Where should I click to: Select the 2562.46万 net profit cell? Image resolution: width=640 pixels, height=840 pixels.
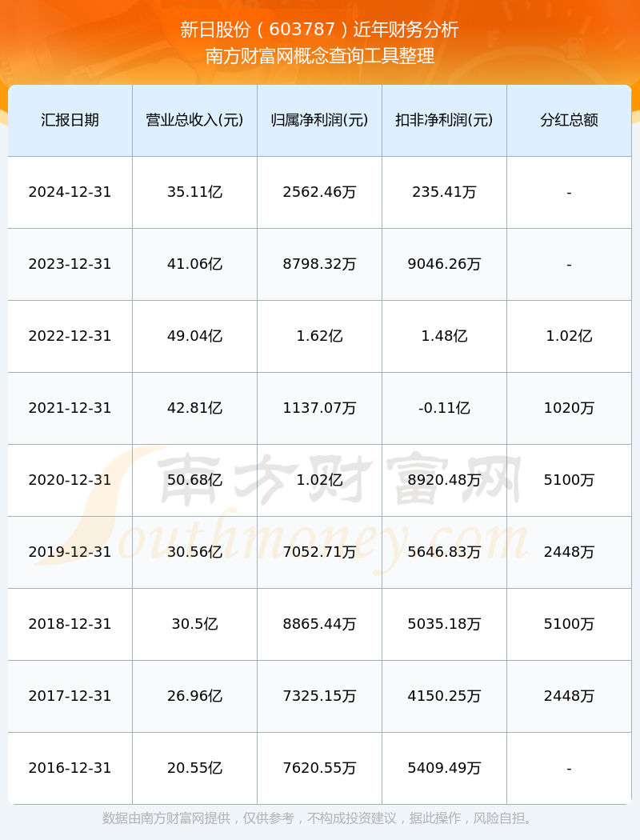tap(320, 192)
